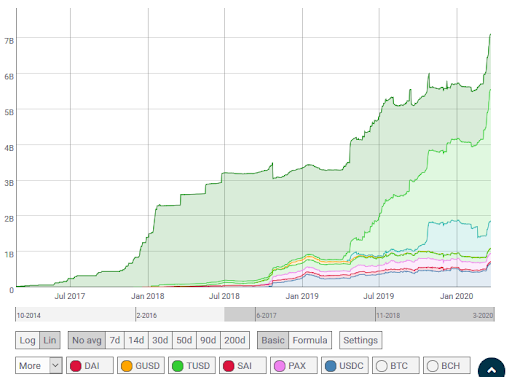
Task: Click the 10-2014 marker on timeline
Action: tap(29, 315)
